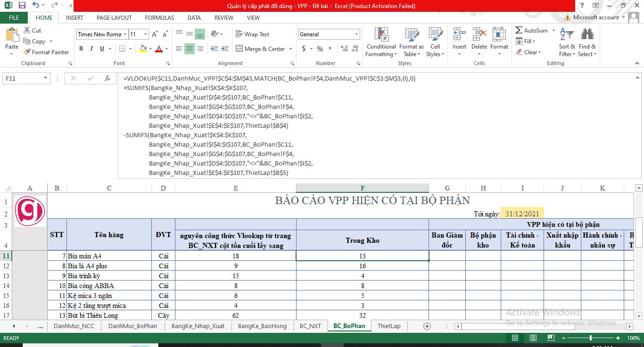Click the Save icon in quick access toolbar

point(22,6)
